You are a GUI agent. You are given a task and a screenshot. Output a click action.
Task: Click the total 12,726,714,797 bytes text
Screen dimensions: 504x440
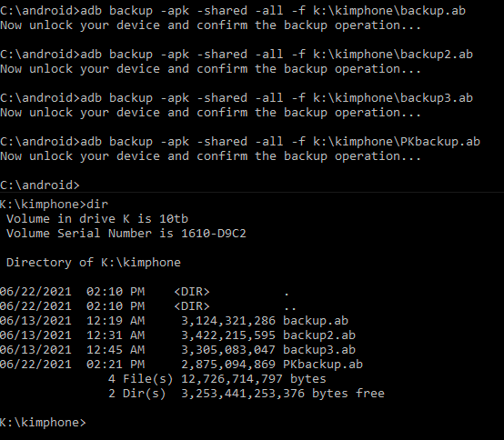254,379
